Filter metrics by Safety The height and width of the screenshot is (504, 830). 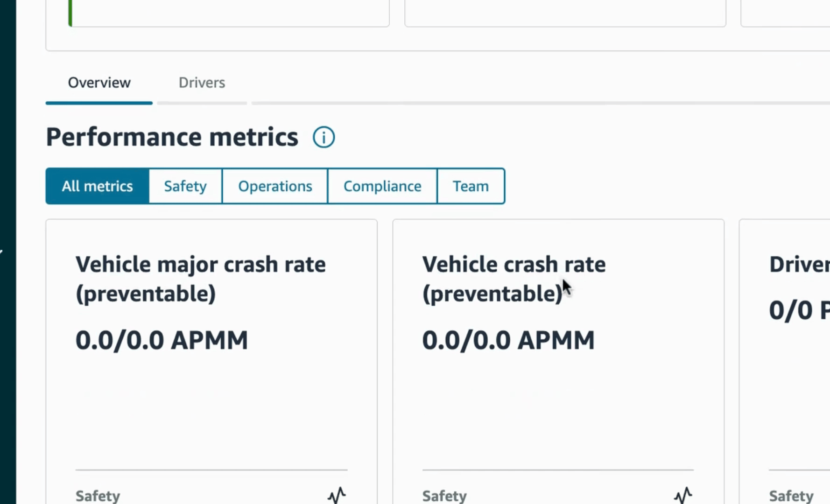185,186
